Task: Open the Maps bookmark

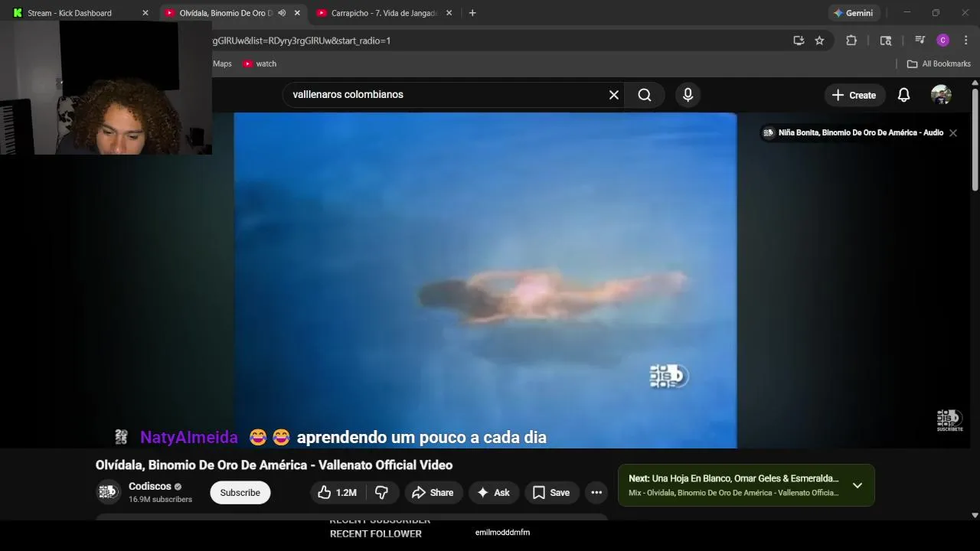Action: [222, 64]
